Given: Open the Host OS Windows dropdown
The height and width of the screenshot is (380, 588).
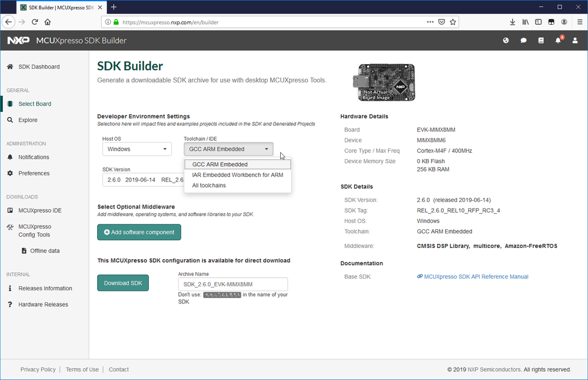Looking at the screenshot, I should [x=137, y=149].
